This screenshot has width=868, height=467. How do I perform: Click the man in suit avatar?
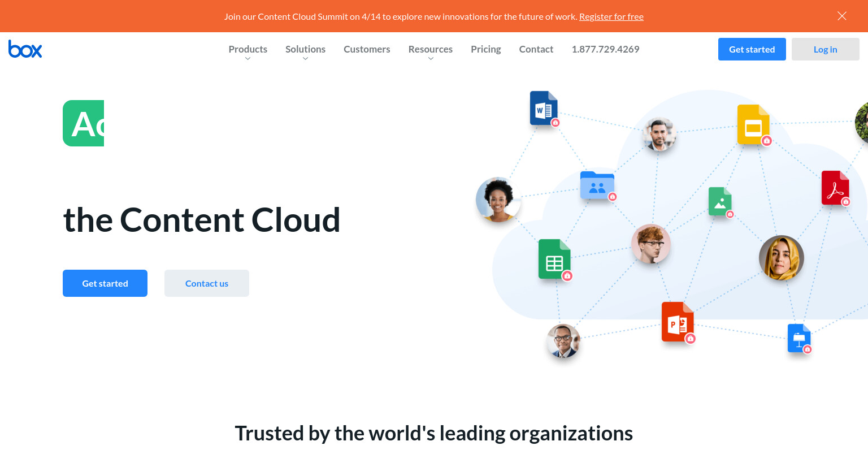click(x=563, y=341)
